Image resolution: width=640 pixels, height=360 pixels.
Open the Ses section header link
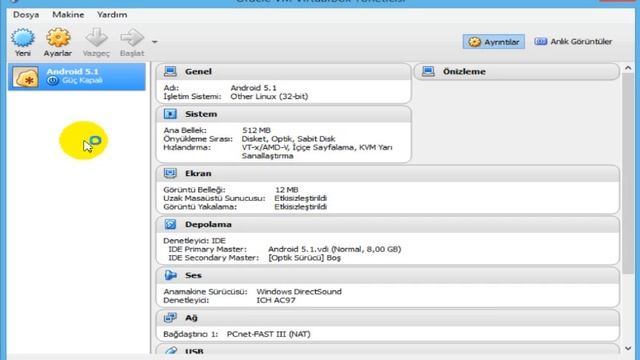pos(193,276)
